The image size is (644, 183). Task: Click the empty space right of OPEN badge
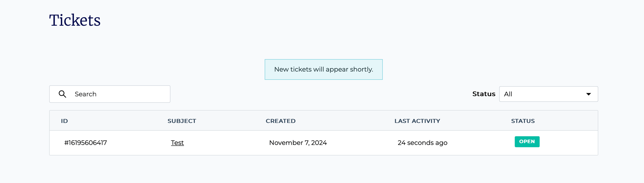tap(568, 143)
